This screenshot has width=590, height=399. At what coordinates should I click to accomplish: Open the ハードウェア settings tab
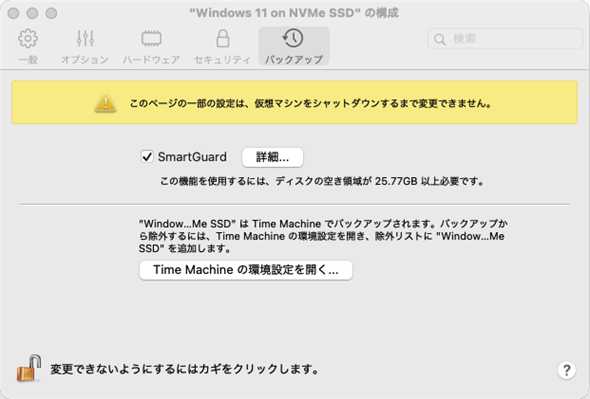(x=151, y=47)
